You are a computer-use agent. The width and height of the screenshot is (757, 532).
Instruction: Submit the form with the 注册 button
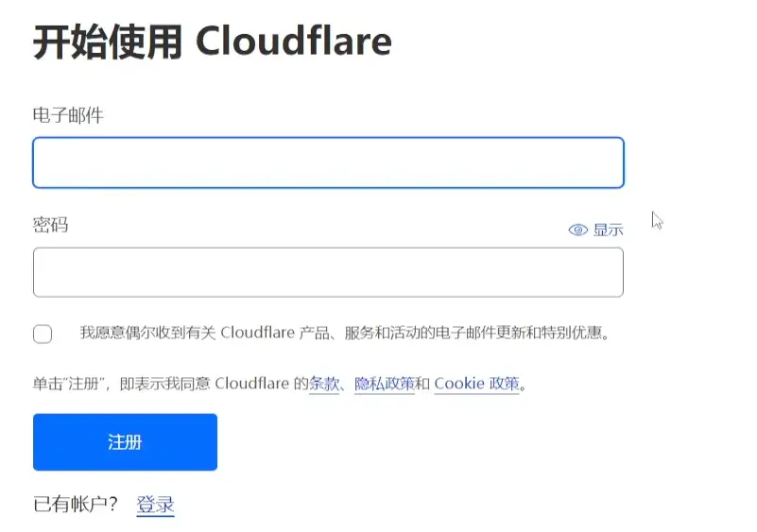(125, 441)
